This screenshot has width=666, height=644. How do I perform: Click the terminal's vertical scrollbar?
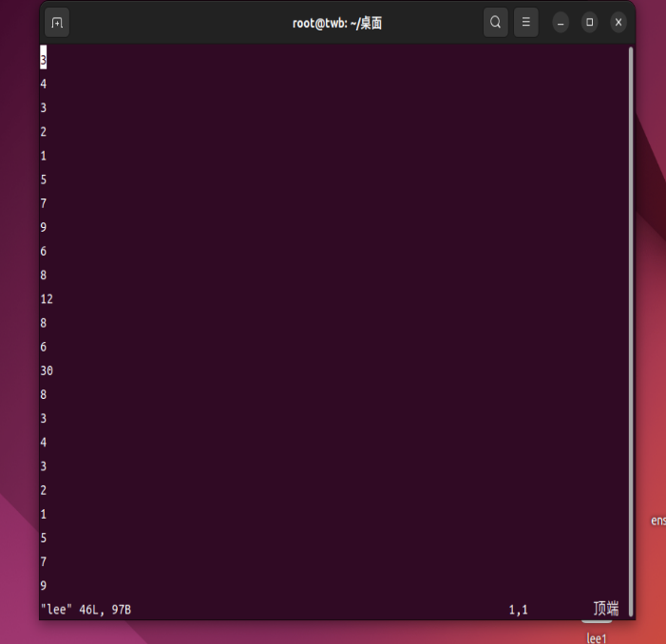pos(631,331)
